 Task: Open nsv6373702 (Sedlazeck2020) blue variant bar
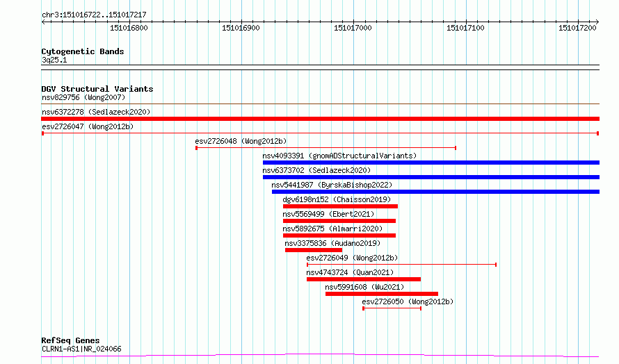pos(431,177)
